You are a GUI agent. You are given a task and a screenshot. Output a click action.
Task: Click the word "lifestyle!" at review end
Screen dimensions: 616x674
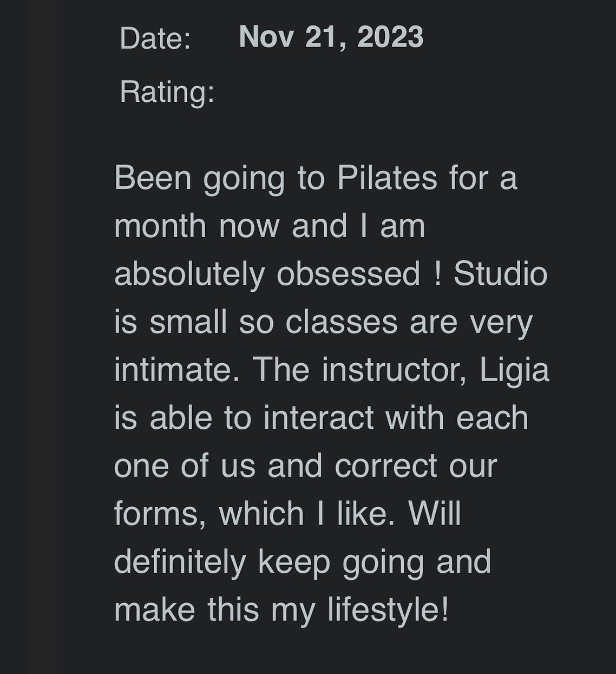(388, 610)
